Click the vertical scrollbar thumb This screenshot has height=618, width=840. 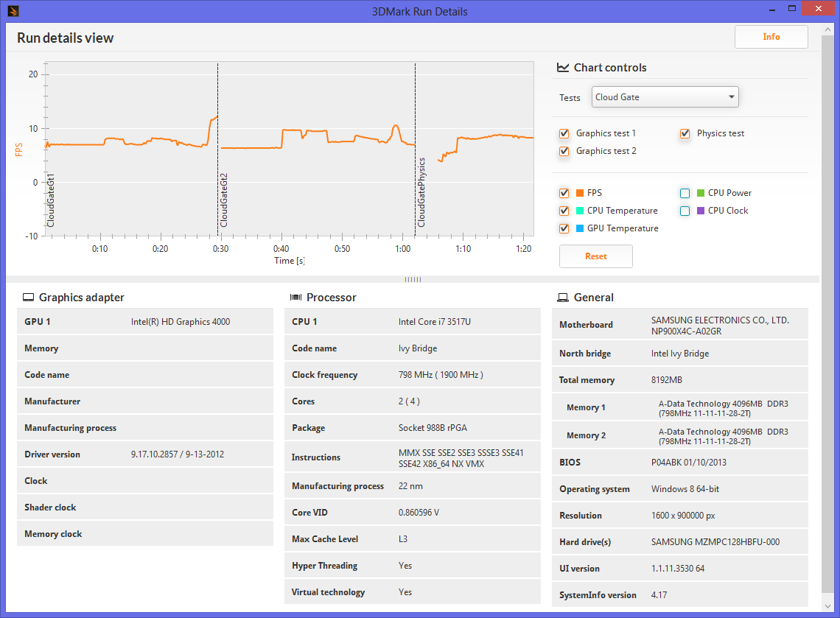pos(827,314)
